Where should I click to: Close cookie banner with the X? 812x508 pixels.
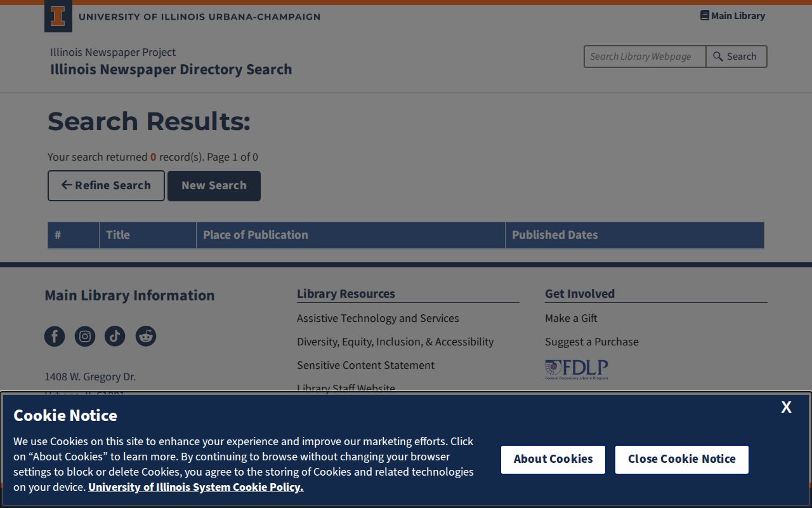click(x=786, y=408)
